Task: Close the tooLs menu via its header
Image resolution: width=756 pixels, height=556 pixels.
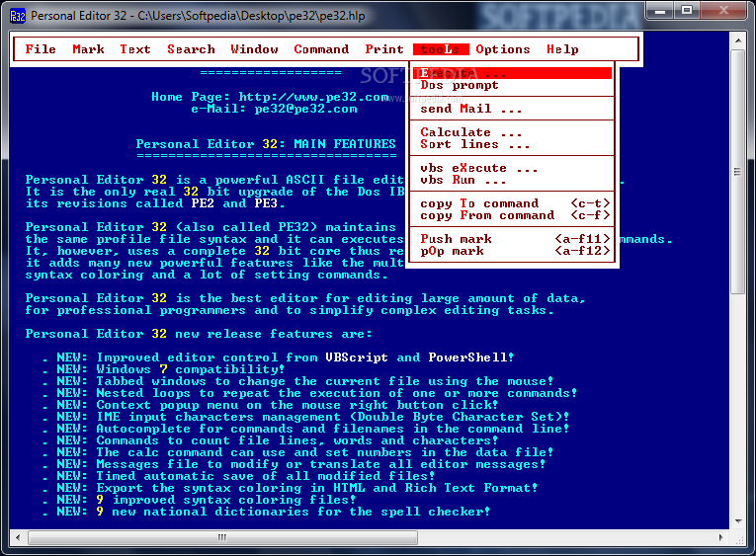Action: (441, 49)
